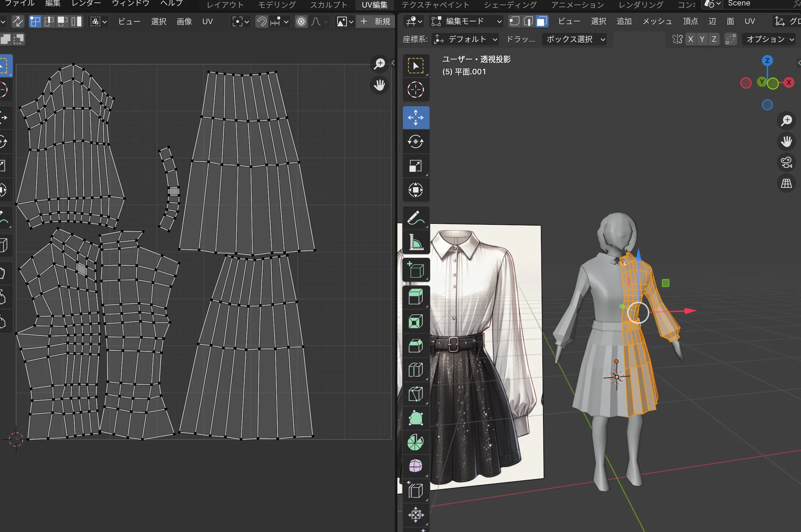Click the Loop Cut tool
Screen dimensions: 801x532
coord(416,370)
